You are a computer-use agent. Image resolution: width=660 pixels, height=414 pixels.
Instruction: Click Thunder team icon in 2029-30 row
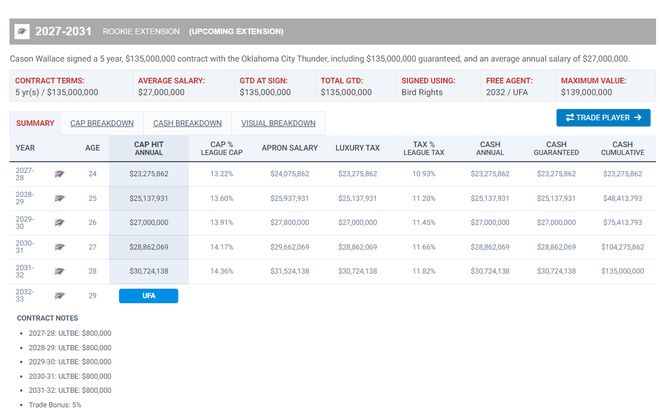[59, 223]
